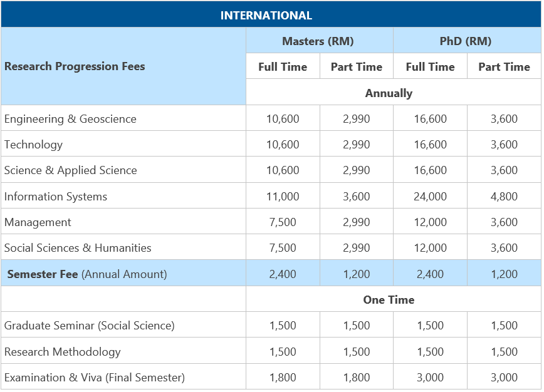The width and height of the screenshot is (544, 392).
Task: Click Information Systems Masters Part Time value 3,600
Action: tap(357, 197)
